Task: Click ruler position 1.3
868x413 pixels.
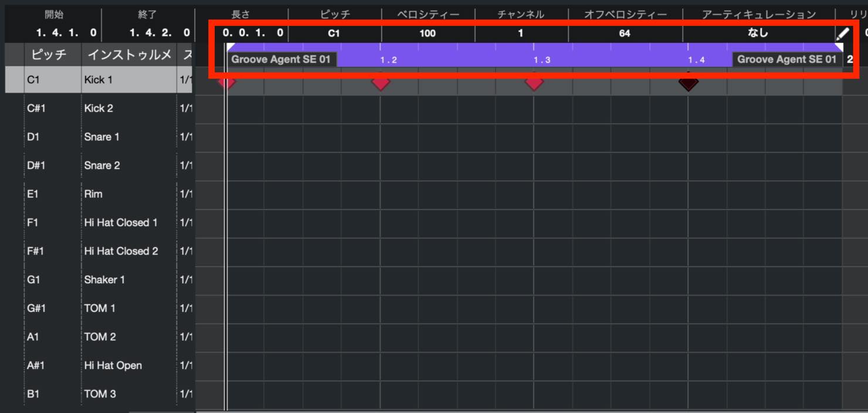Action: (x=542, y=60)
